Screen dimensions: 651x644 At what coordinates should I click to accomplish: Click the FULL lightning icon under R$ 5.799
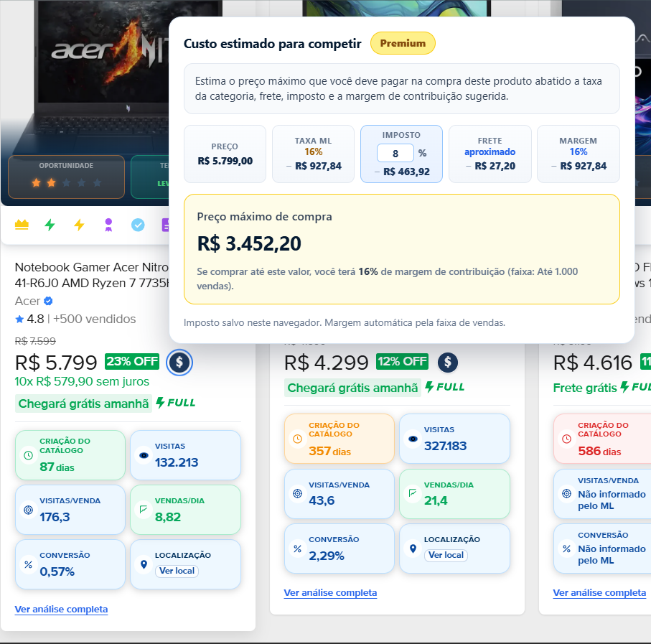coord(160,402)
